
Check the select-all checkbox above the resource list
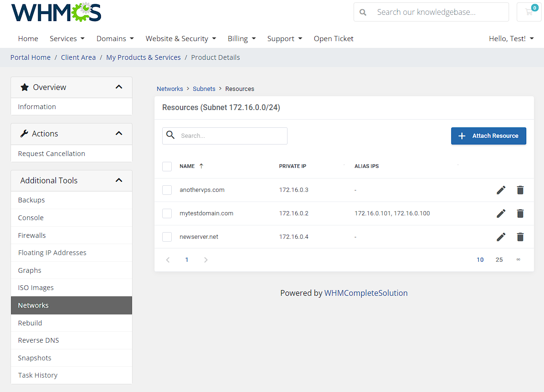click(x=167, y=166)
